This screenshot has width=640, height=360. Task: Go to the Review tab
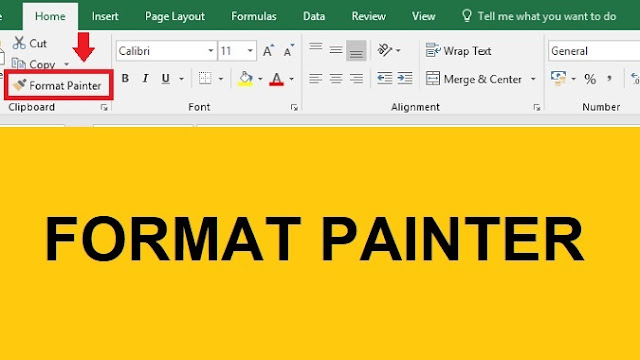click(369, 16)
